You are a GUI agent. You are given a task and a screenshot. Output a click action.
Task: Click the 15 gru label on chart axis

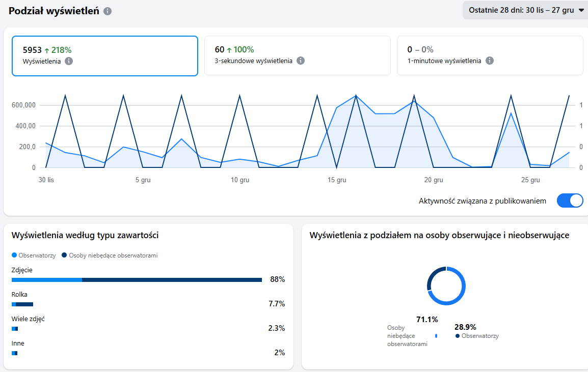(337, 180)
